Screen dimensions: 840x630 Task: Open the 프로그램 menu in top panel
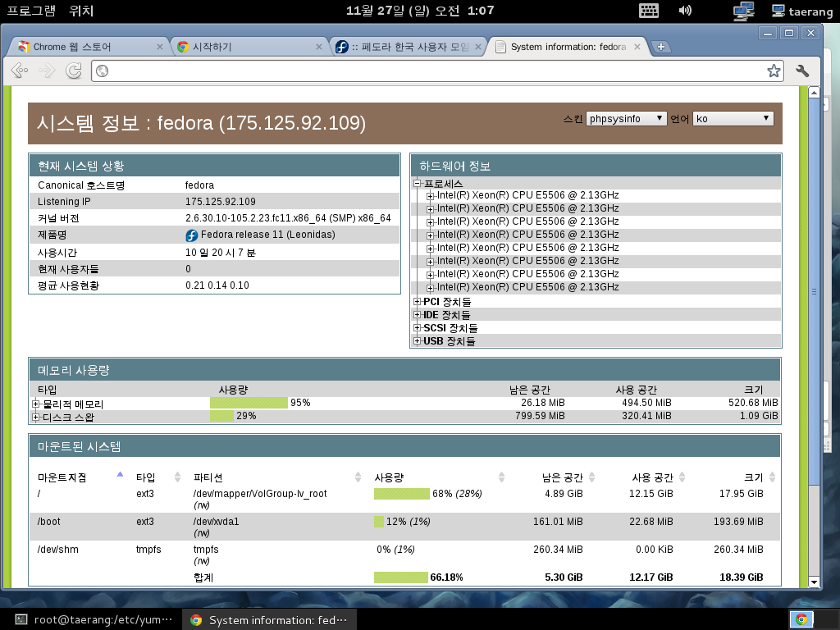click(30, 11)
